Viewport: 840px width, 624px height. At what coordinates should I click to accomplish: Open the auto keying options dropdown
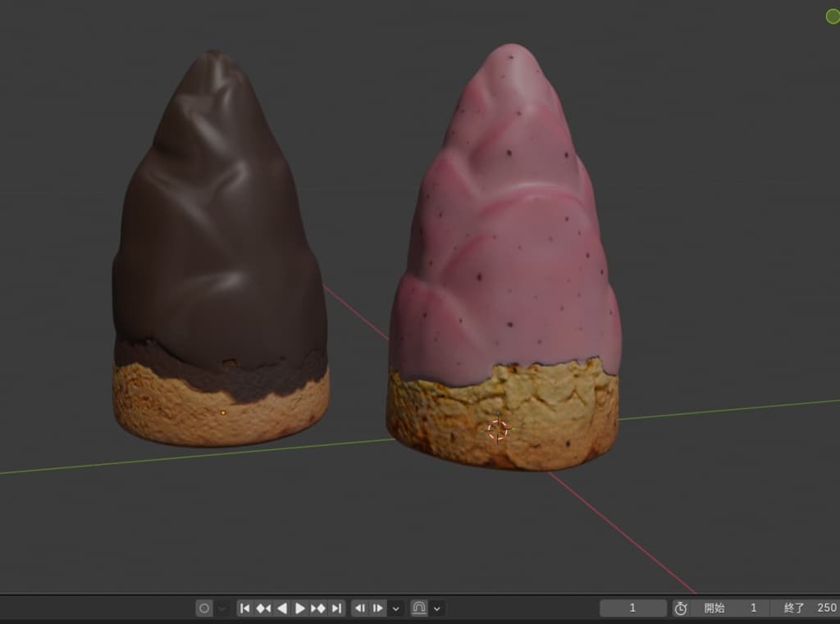(221, 608)
